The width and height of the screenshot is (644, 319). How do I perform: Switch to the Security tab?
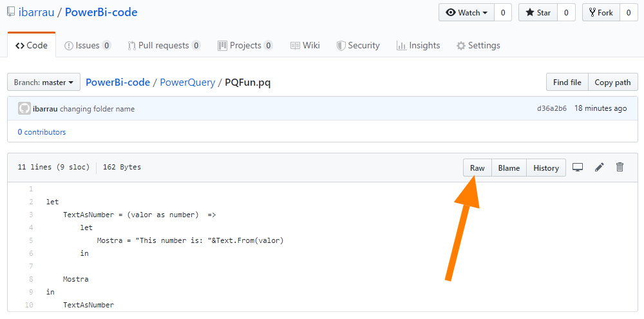point(357,45)
